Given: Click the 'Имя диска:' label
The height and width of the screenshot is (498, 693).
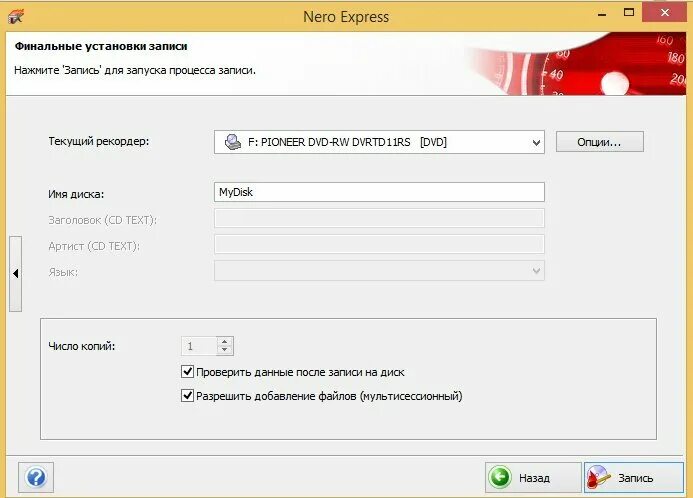Looking at the screenshot, I should pyautogui.click(x=76, y=194).
